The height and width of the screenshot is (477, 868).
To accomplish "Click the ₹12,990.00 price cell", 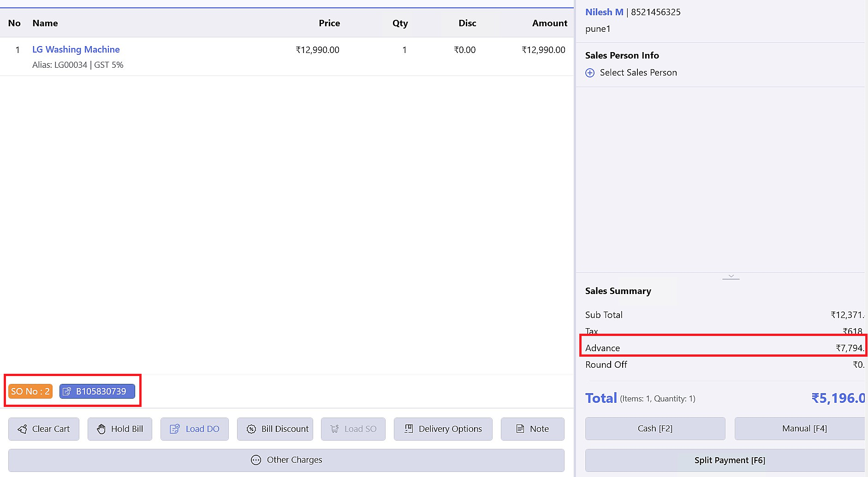I will pyautogui.click(x=317, y=50).
